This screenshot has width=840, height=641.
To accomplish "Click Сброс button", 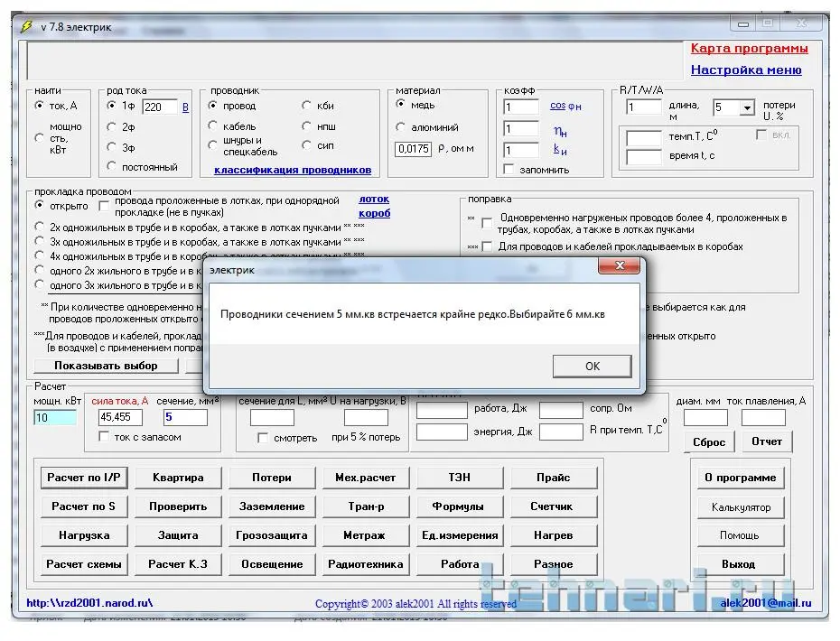I will pos(709,441).
